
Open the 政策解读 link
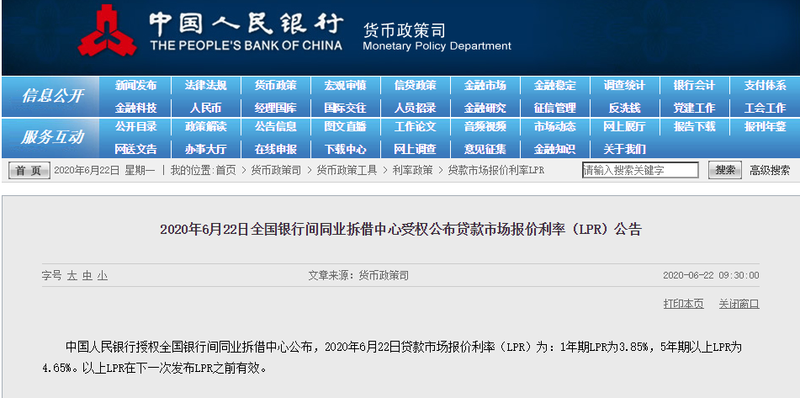click(x=206, y=127)
